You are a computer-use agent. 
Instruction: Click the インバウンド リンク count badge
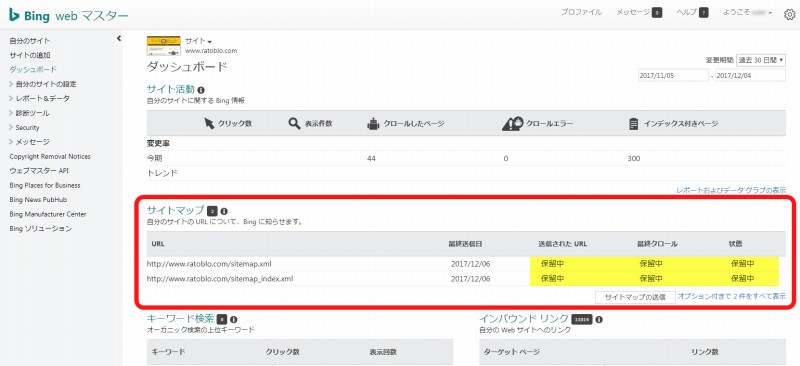[x=582, y=319]
